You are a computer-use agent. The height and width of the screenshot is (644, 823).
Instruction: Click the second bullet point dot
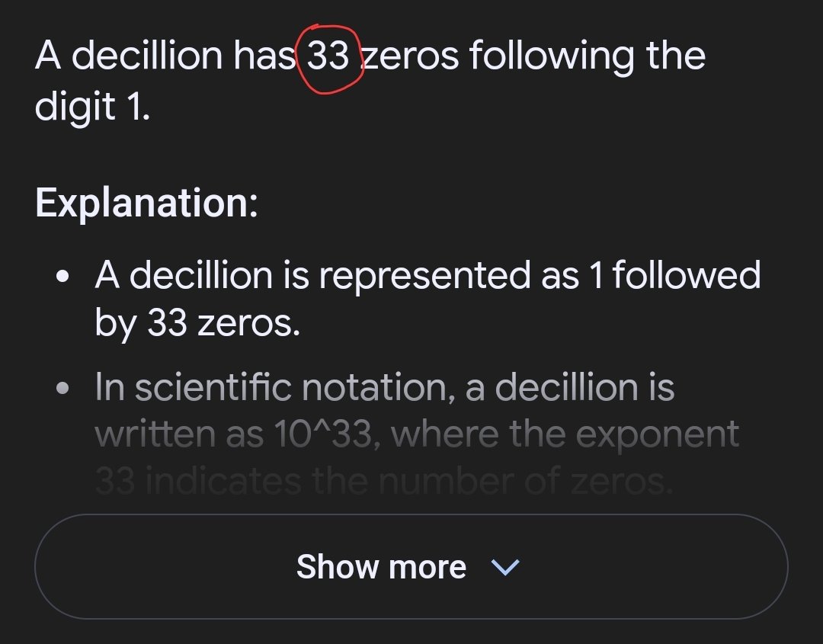(67, 389)
